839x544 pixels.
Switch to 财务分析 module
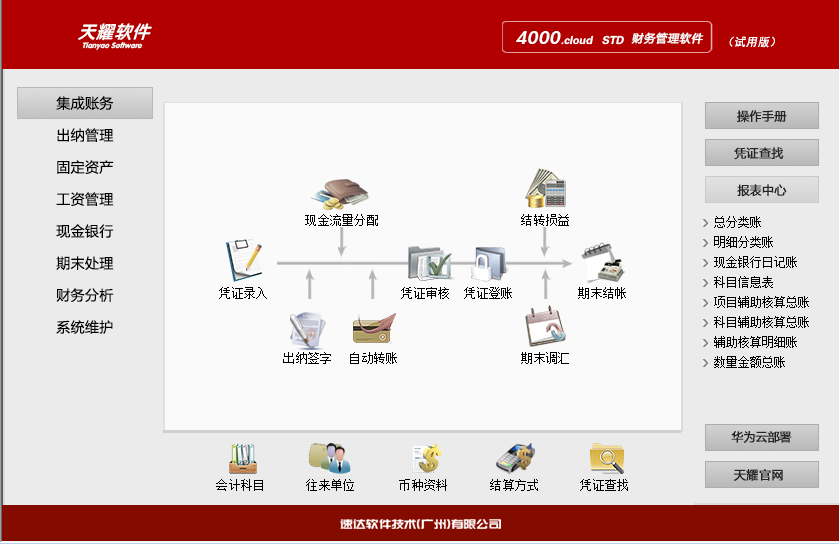tap(85, 295)
